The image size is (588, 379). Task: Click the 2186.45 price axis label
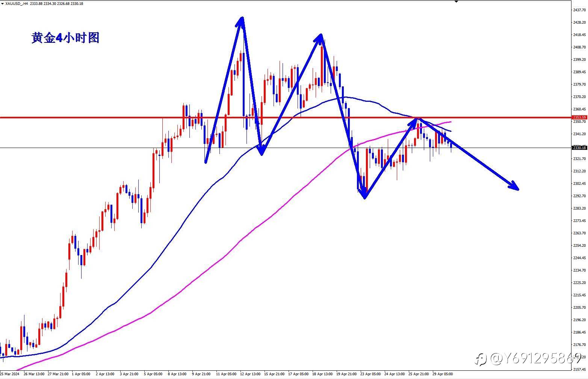[x=580, y=332]
